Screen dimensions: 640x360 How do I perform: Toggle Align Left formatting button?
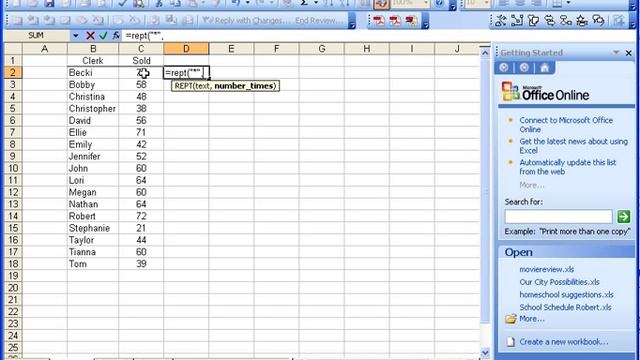504,4
